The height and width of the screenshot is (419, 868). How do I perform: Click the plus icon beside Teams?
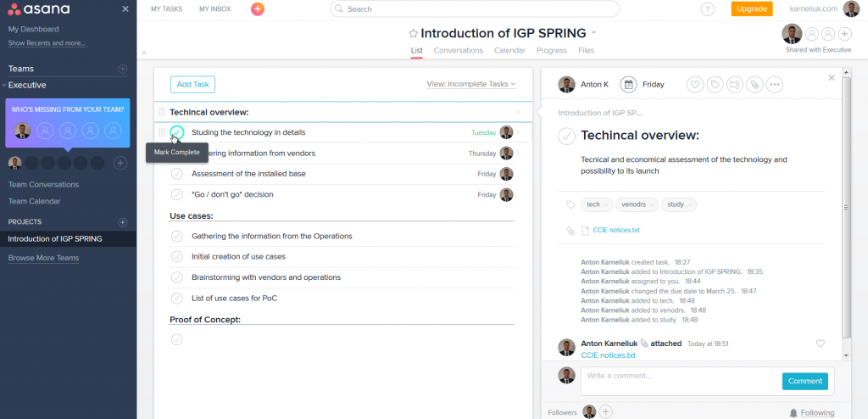[x=123, y=69]
